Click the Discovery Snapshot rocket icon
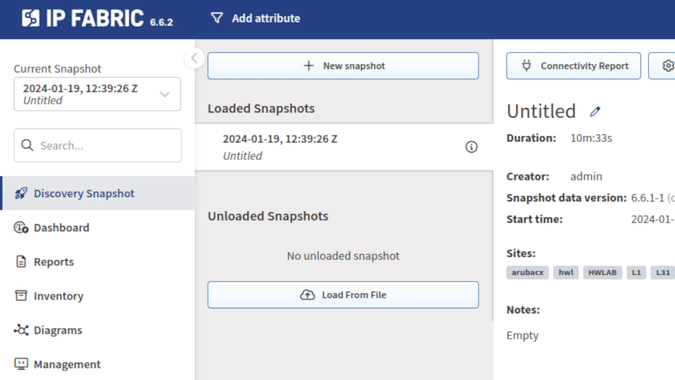 (x=21, y=193)
